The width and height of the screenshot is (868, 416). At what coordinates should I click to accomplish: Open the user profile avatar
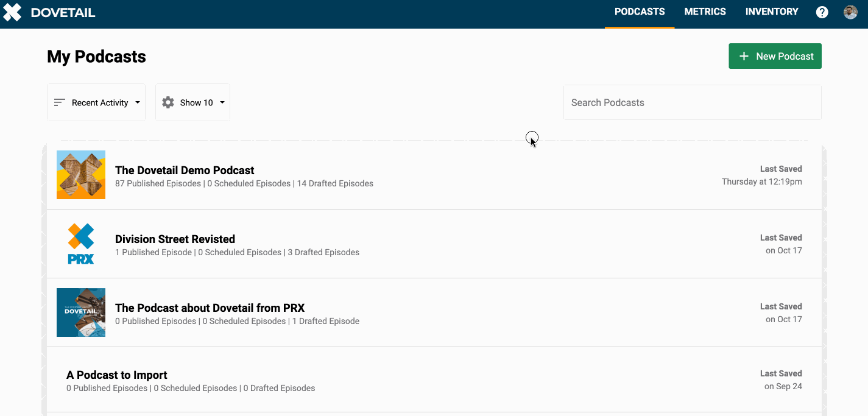(x=850, y=12)
